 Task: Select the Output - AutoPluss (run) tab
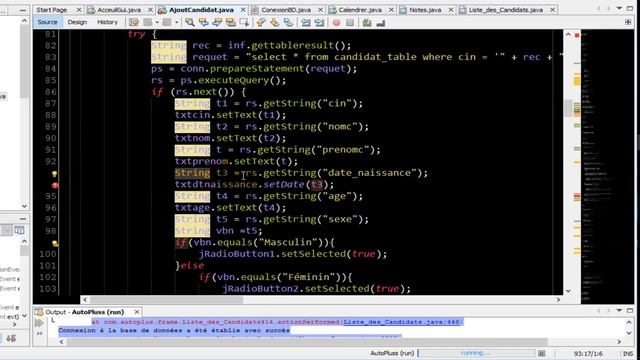pos(84,312)
